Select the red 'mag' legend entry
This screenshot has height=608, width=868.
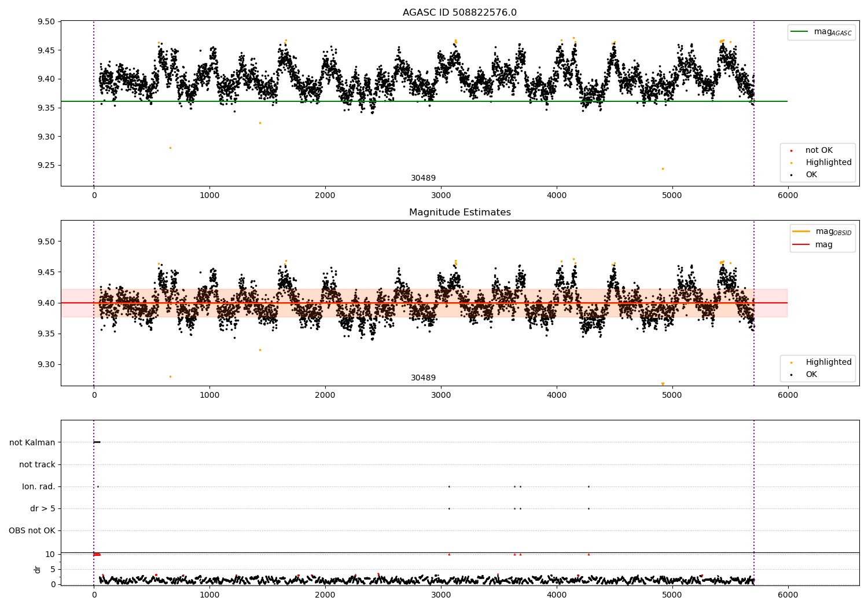click(812, 244)
